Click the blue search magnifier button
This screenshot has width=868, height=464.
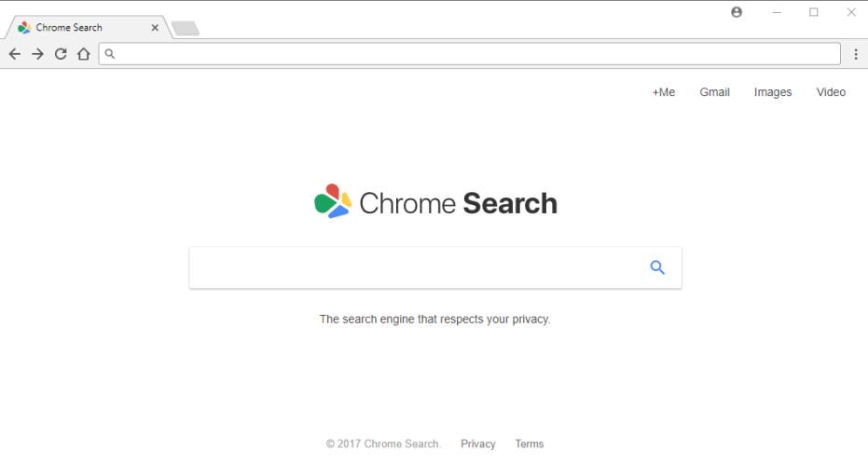pos(657,268)
